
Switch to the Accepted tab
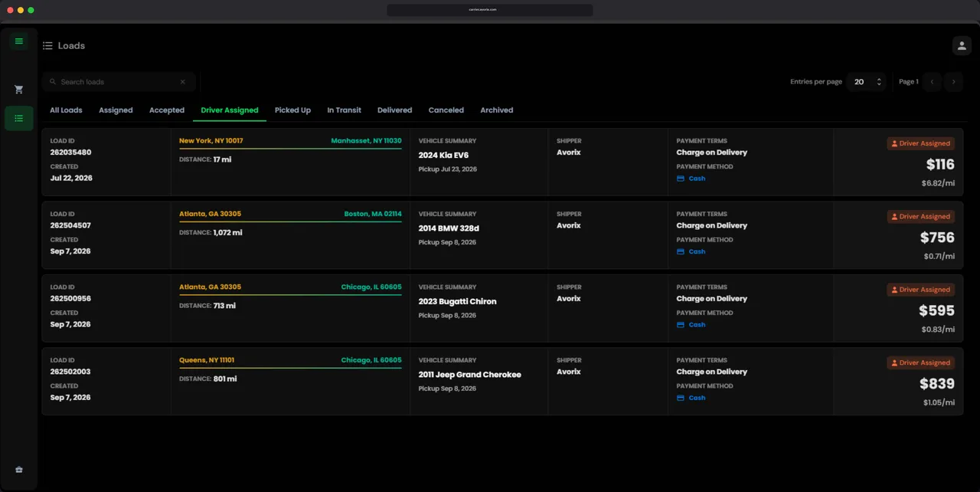[167, 110]
